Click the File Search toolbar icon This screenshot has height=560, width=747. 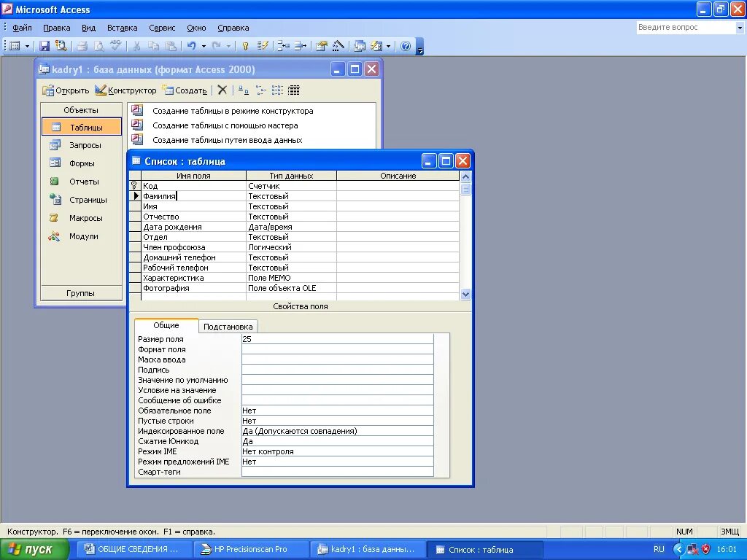point(61,46)
